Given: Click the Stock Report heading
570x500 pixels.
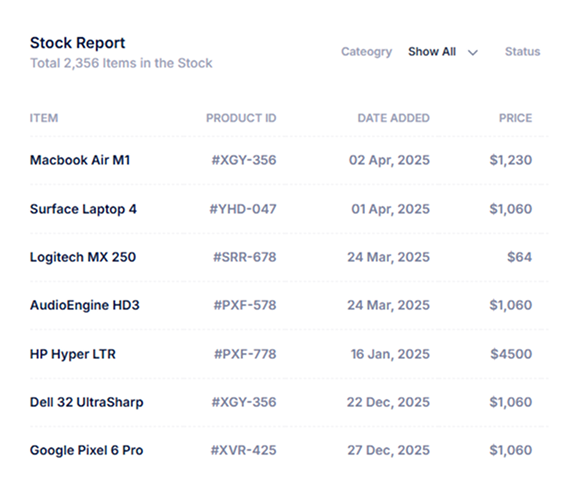Looking at the screenshot, I should (x=77, y=43).
